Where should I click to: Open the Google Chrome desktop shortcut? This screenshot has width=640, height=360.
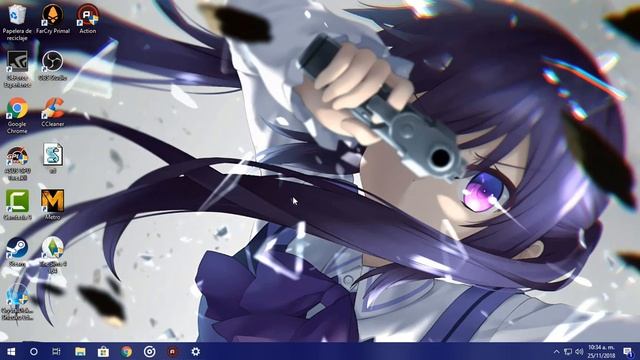pos(17,116)
